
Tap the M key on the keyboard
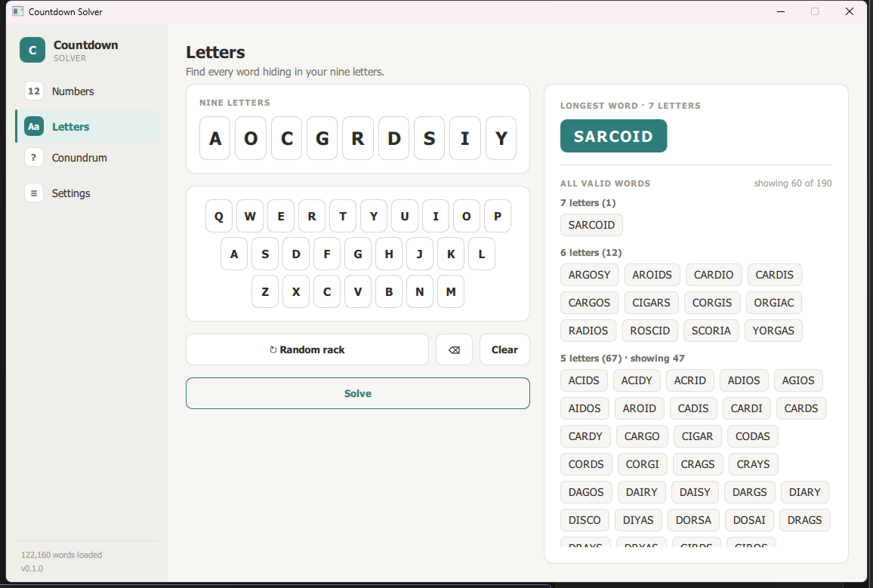(451, 291)
